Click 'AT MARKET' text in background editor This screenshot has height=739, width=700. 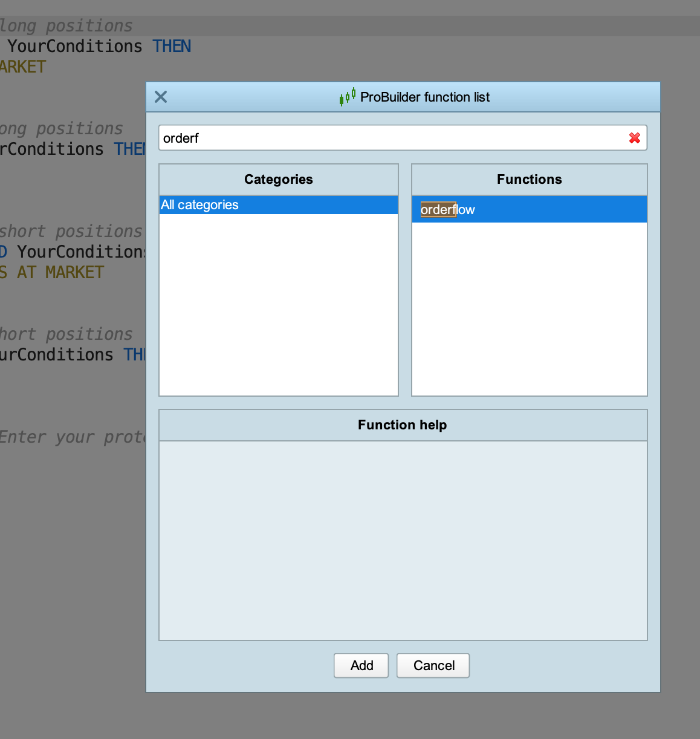[x=60, y=272]
